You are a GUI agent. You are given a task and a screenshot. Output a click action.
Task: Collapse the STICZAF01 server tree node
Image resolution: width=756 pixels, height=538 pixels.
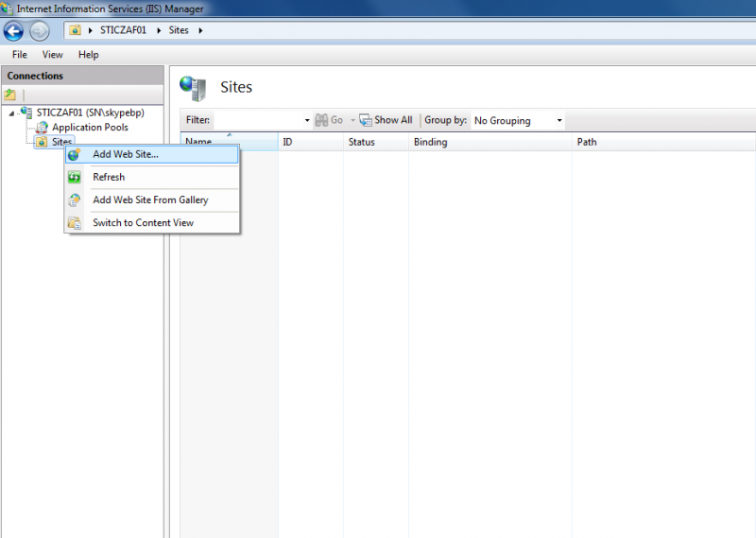tap(11, 113)
